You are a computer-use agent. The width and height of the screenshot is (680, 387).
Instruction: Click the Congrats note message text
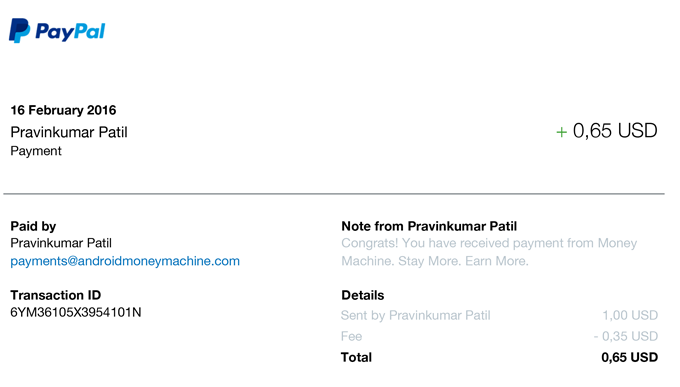[x=489, y=252]
